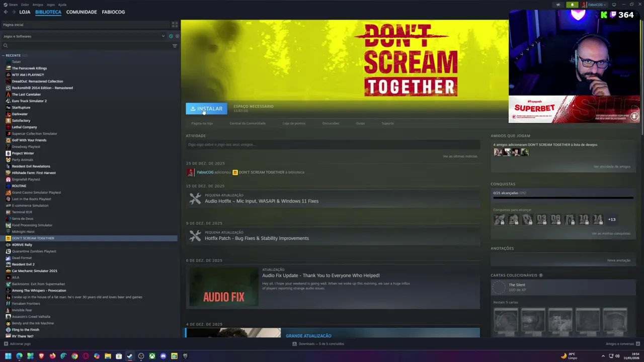Open the advanced filter options icon
Image resolution: width=644 pixels, height=362 pixels.
tap(175, 46)
